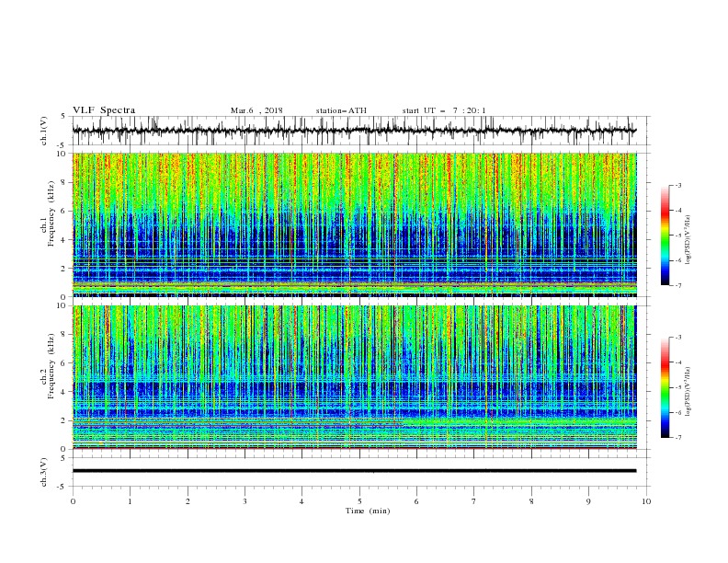Click the ch.1 color bar "log(PSD)(V²/Hz)" label
The height and width of the screenshot is (563, 728).
pyautogui.click(x=688, y=240)
